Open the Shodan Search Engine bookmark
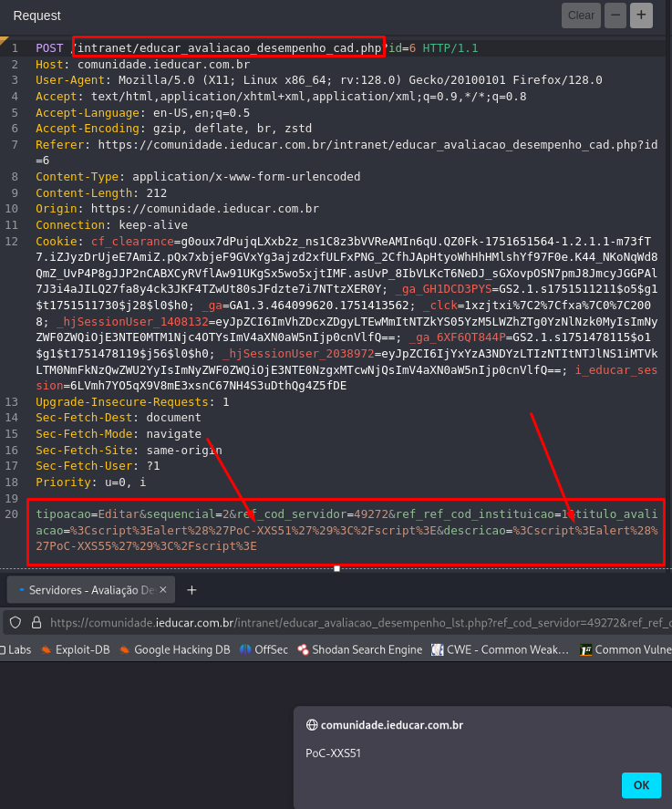 click(x=360, y=649)
